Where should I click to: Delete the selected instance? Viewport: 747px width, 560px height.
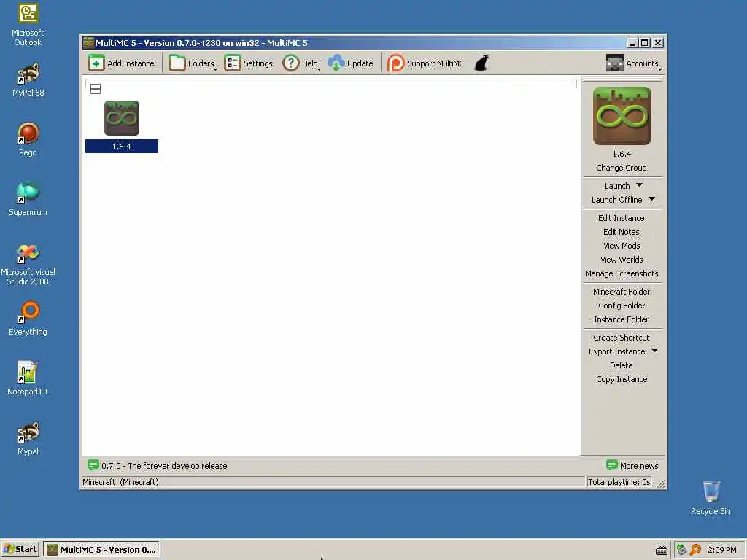622,365
